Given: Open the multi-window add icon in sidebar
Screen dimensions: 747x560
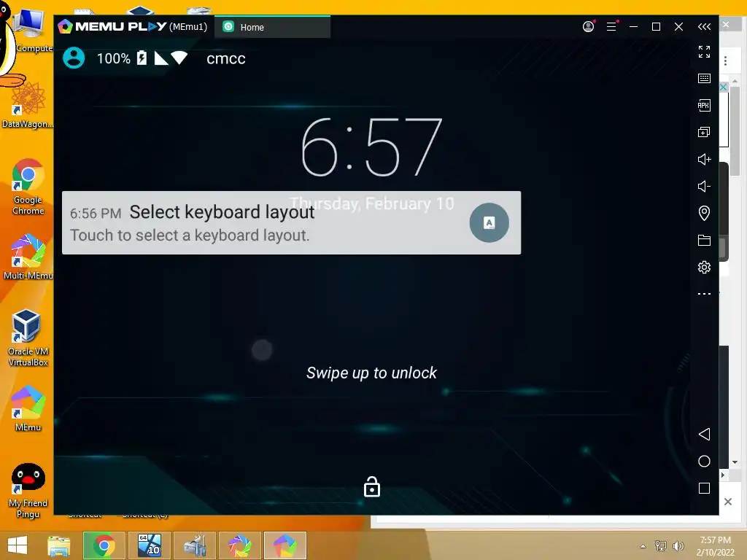Looking at the screenshot, I should click(704, 133).
